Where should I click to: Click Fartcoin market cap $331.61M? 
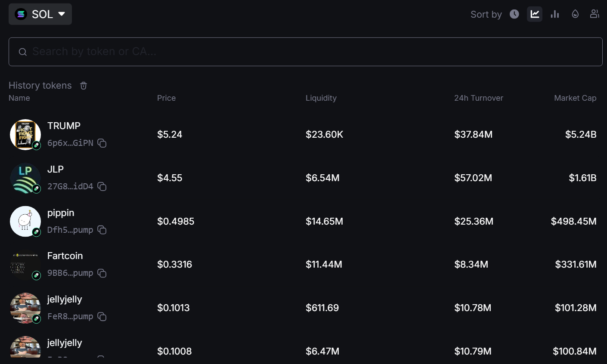(x=576, y=265)
